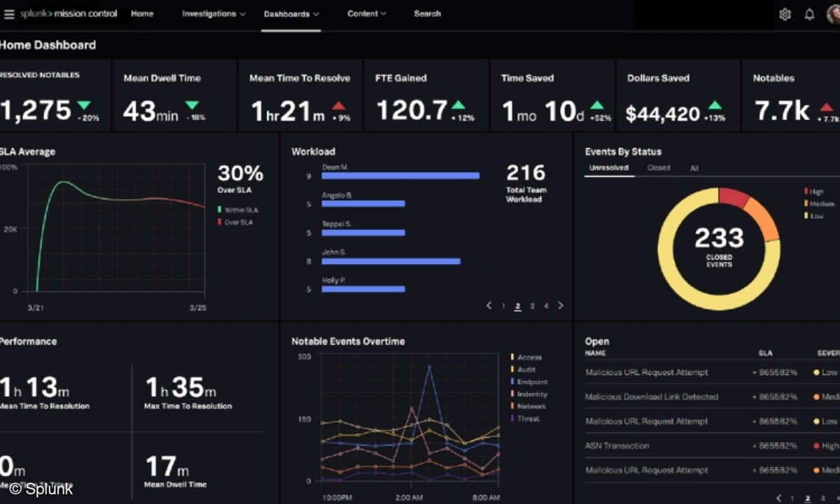Click Teppei S. workload bar
Screen dimensions: 840x504
click(363, 232)
